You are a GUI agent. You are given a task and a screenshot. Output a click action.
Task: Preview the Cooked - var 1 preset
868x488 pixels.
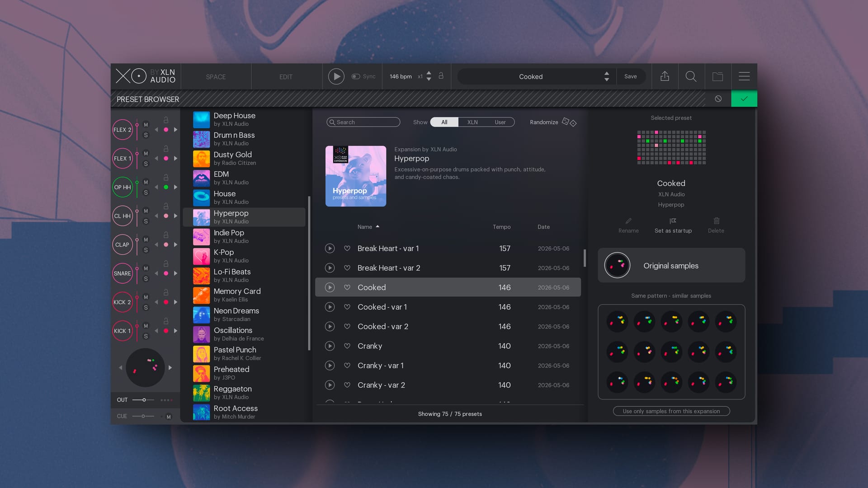330,307
